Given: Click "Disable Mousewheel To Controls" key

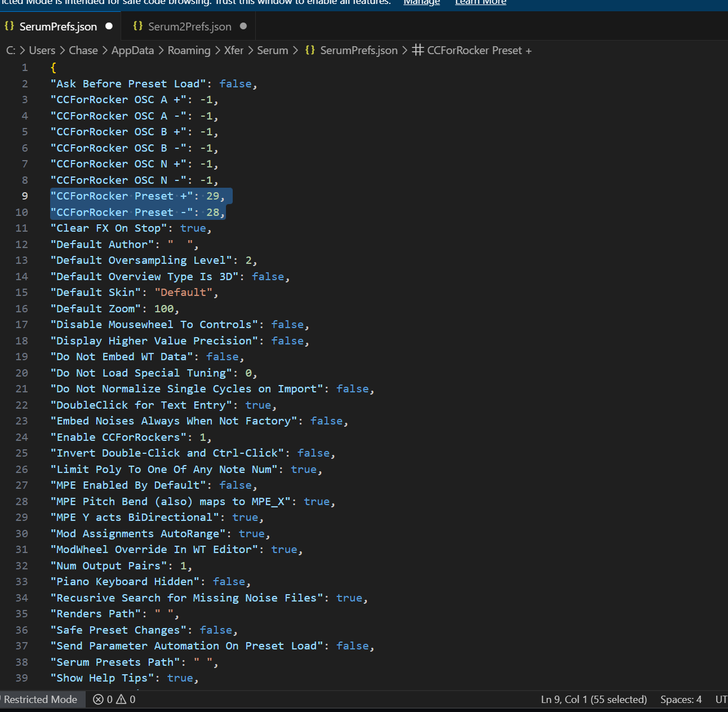Looking at the screenshot, I should click(x=154, y=325).
